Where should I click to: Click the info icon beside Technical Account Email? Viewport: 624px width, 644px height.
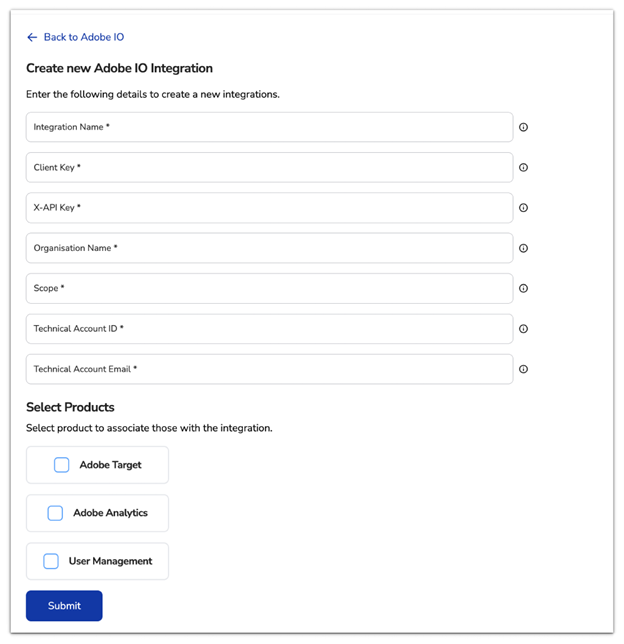click(x=523, y=369)
